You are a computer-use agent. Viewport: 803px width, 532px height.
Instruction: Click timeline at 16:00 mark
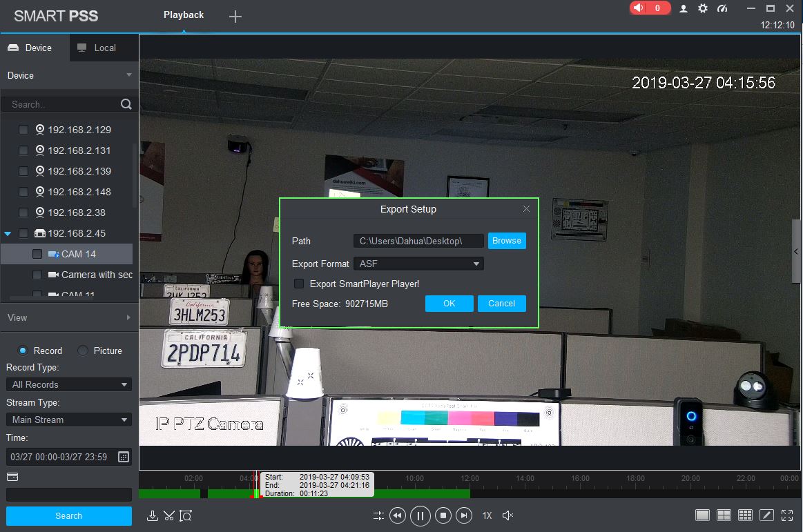[580, 479]
